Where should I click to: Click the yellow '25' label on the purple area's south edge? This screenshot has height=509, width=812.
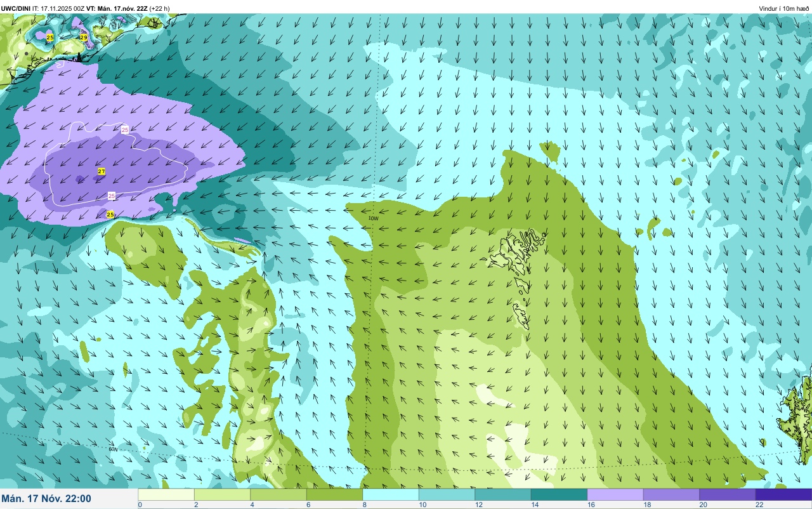[x=110, y=215]
